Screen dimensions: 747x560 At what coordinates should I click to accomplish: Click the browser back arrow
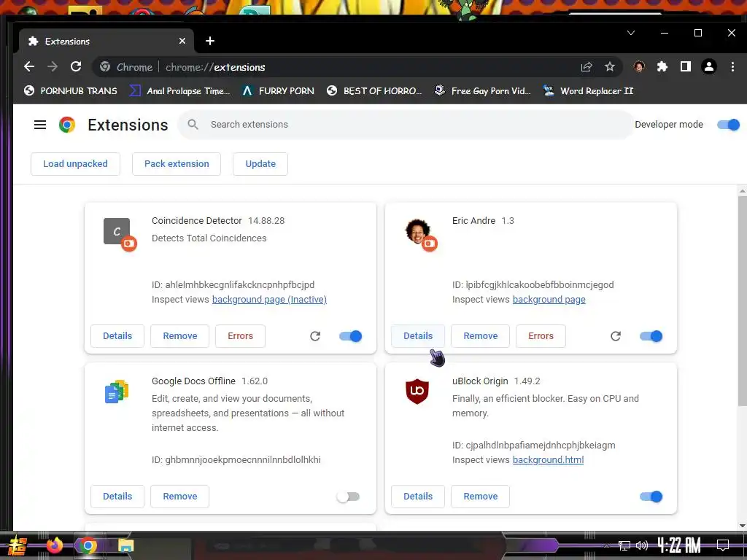29,66
